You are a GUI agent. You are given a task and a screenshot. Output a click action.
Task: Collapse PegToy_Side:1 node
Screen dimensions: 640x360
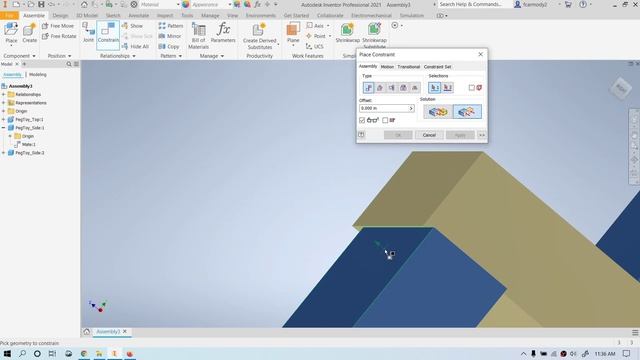4,128
